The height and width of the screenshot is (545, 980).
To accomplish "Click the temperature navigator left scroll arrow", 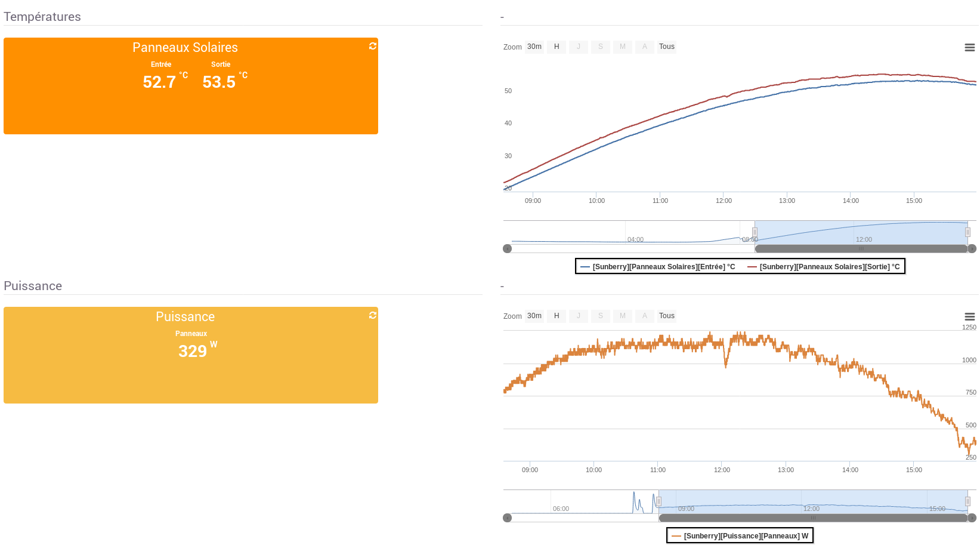I will (x=508, y=249).
